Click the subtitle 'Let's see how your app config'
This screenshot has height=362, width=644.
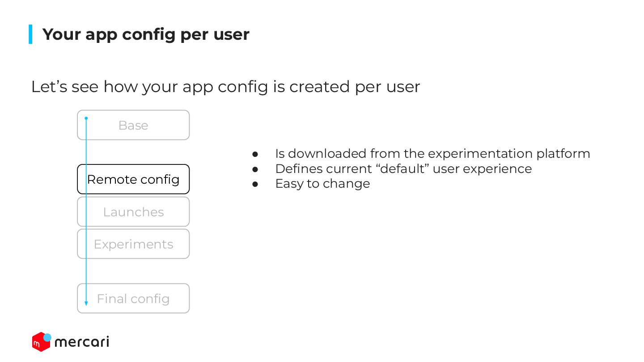225,87
